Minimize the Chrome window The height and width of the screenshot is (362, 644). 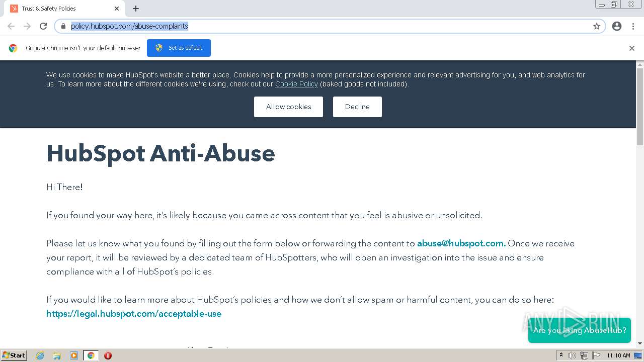[x=602, y=5]
